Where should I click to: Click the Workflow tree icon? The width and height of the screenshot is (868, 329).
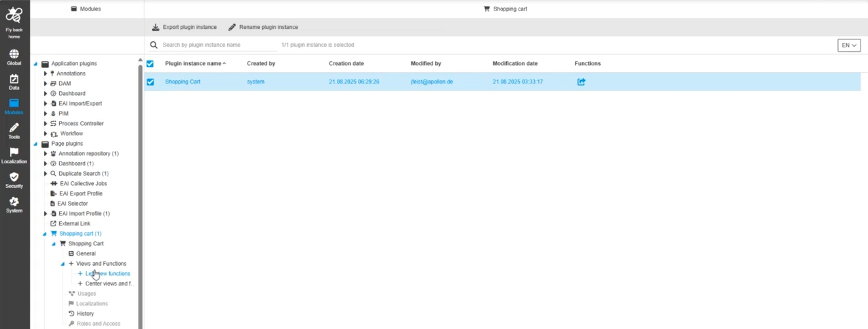pyautogui.click(x=54, y=134)
